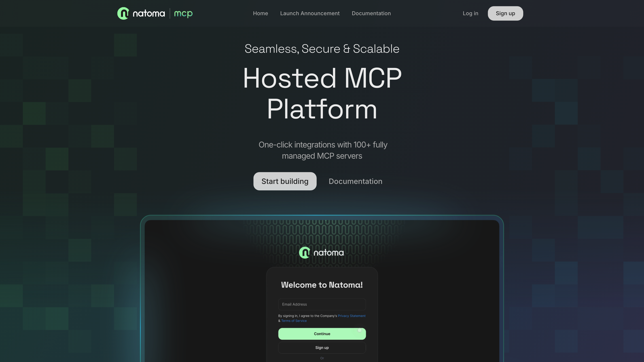Open the Launch Announcement page

click(310, 13)
